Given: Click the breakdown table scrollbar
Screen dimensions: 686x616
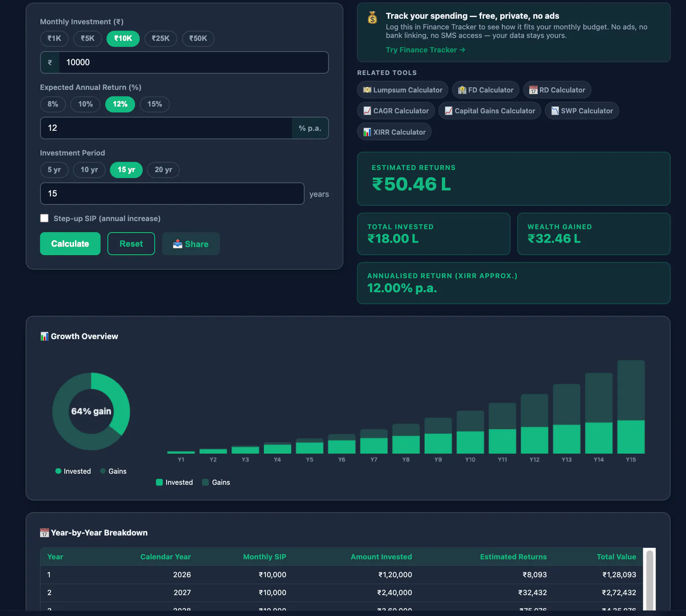Looking at the screenshot, I should tap(650, 579).
